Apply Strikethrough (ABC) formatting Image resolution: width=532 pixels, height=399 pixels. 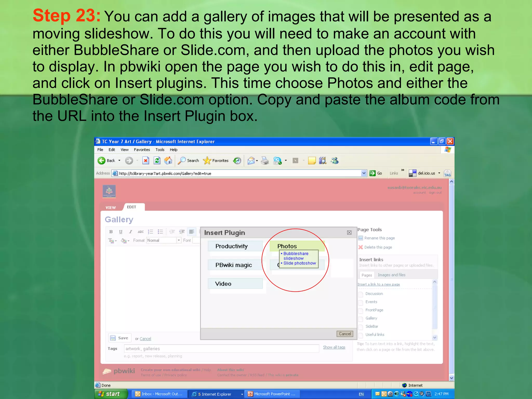tap(141, 232)
